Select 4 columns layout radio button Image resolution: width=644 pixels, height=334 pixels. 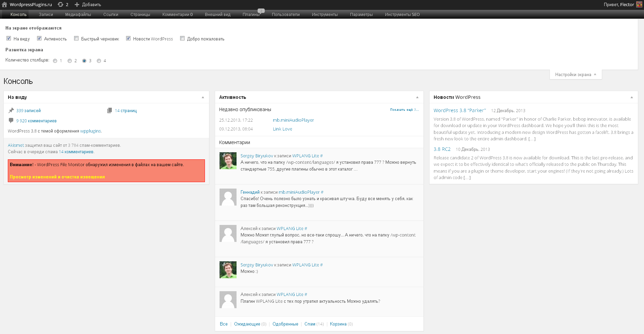point(99,61)
